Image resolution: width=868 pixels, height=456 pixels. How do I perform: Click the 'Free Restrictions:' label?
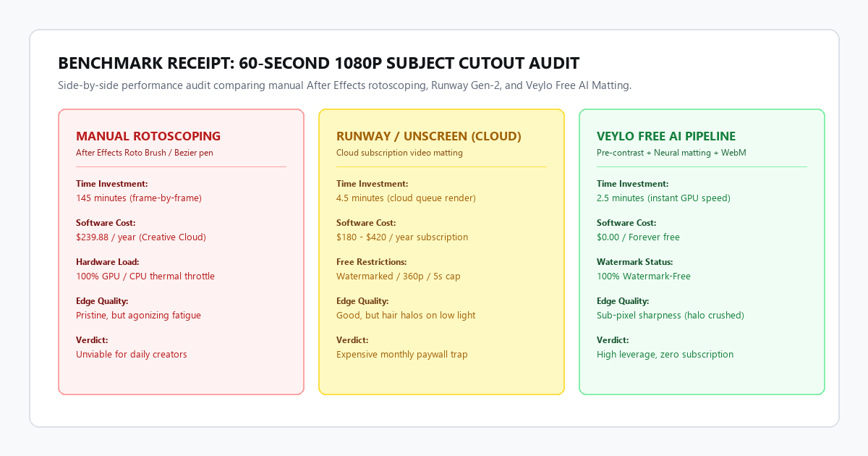(372, 262)
